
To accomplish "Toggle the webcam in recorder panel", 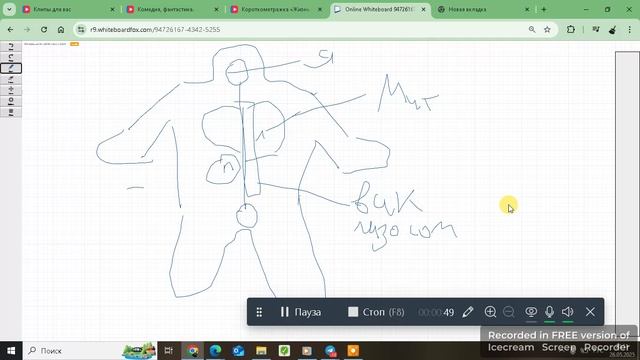I will [x=531, y=312].
